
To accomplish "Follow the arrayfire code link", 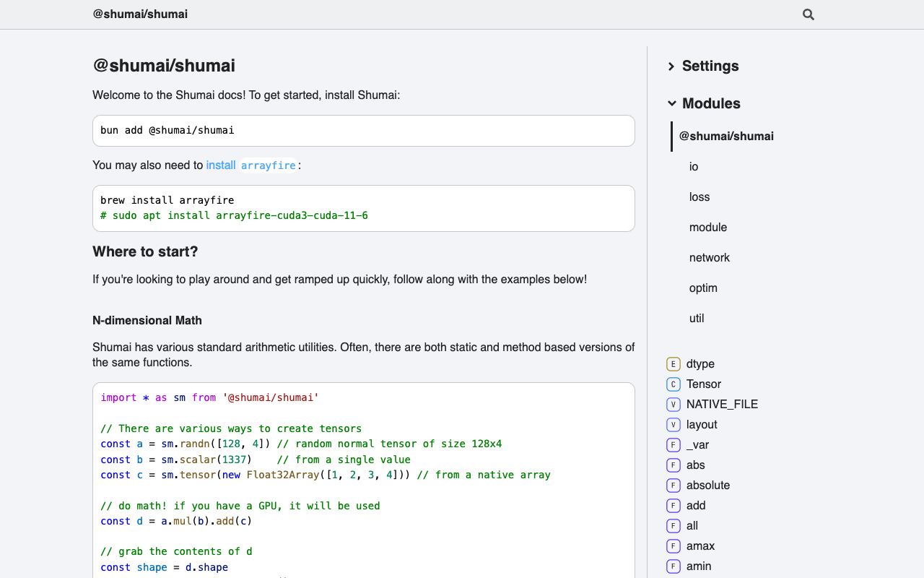I will coord(269,165).
